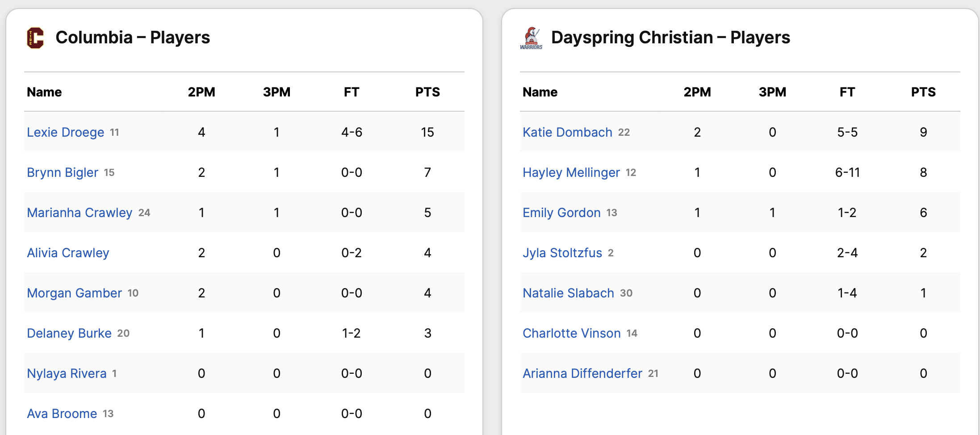View Hayley Mellinger's player profile

coord(571,172)
